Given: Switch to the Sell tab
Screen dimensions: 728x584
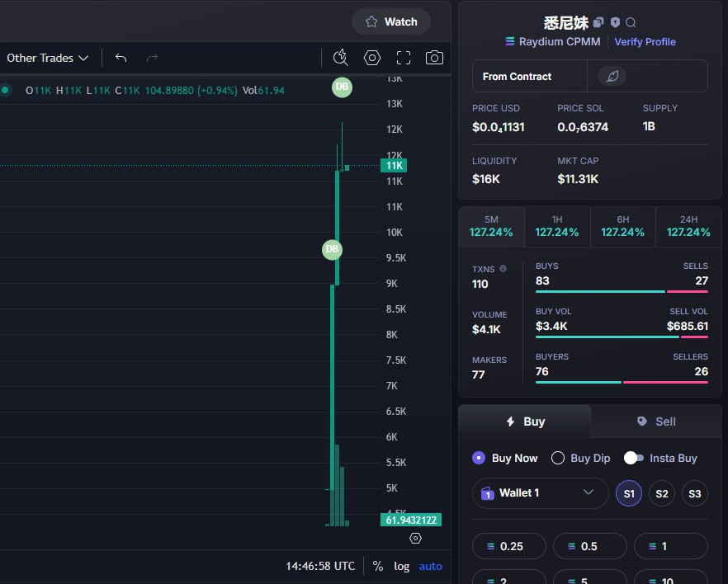Looking at the screenshot, I should [656, 422].
